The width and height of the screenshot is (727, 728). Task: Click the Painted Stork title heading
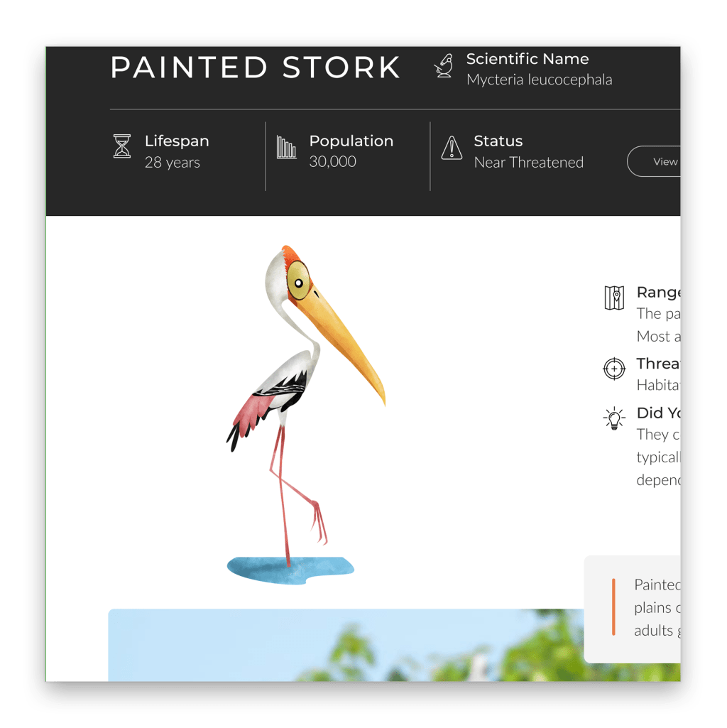pos(256,67)
